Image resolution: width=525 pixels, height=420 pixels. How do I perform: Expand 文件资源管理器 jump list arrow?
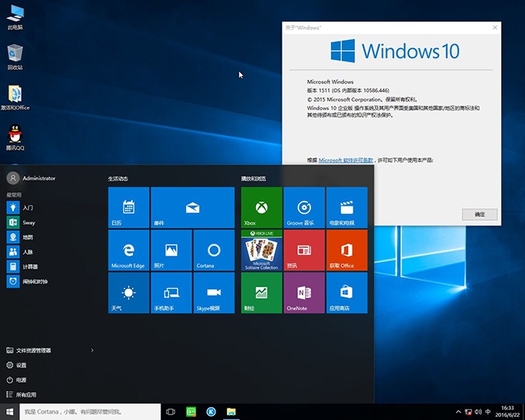92,351
